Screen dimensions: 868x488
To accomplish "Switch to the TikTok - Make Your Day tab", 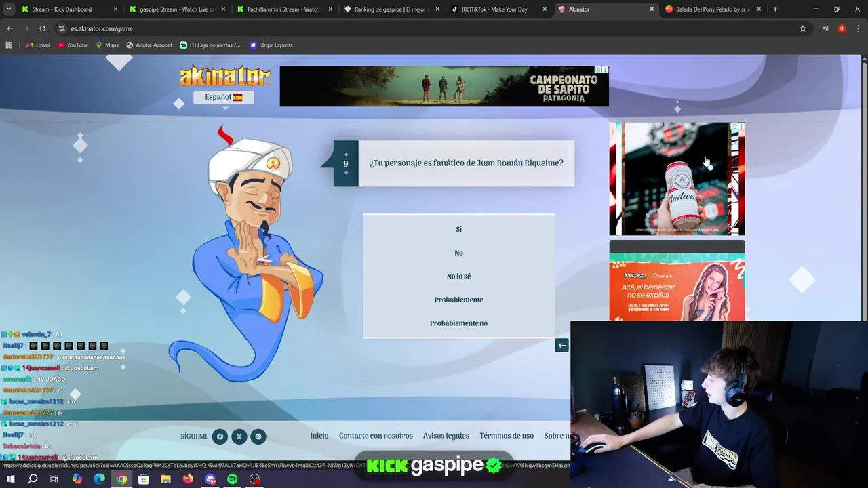I will 498,9.
